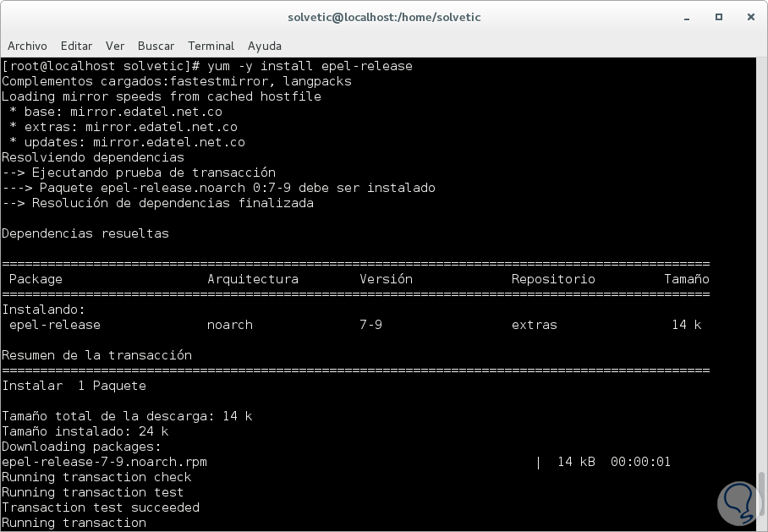Click 'epel-release' in the package table row
Viewport: 768px width, 532px height.
tap(55, 325)
